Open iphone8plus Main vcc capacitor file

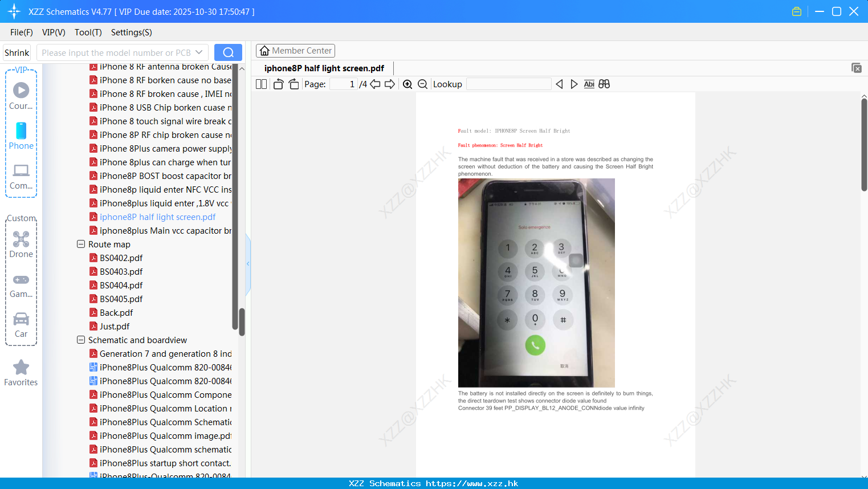point(161,230)
